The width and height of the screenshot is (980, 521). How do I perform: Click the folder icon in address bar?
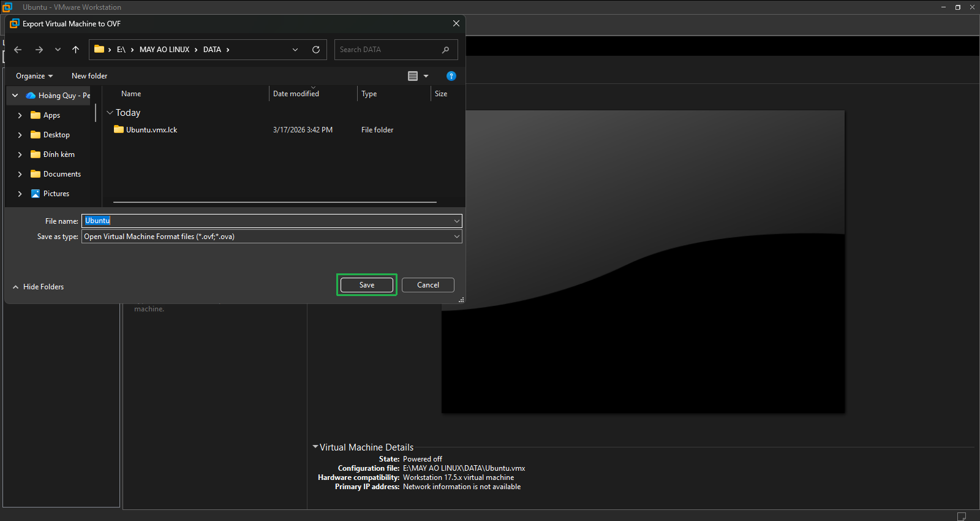(99, 49)
